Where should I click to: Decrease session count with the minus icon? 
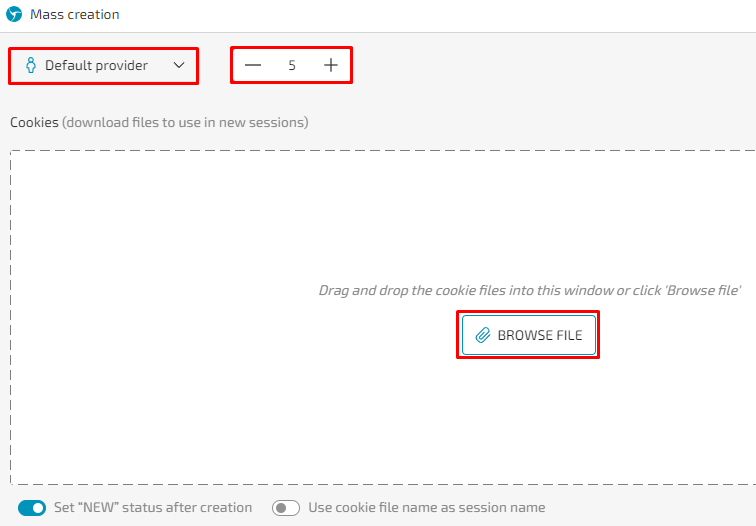coord(253,65)
